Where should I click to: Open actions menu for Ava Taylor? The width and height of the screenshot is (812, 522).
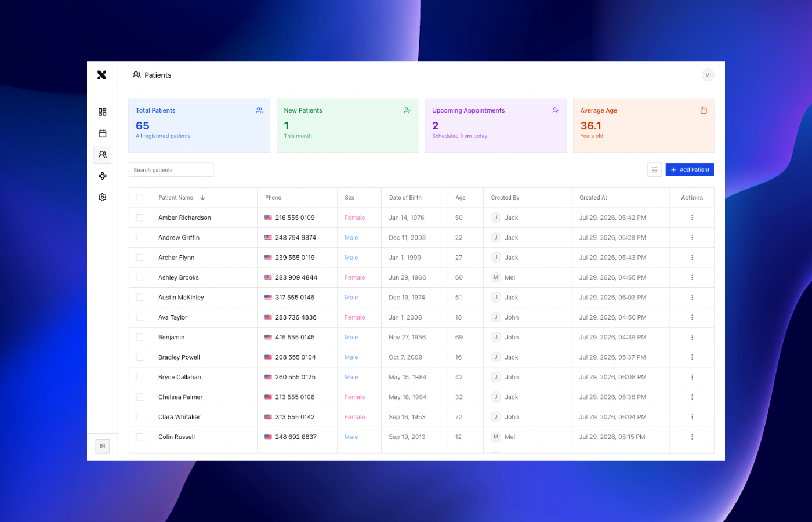pyautogui.click(x=692, y=317)
